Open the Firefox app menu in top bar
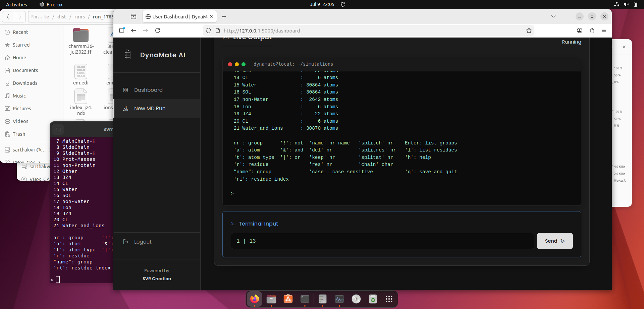This screenshot has height=309, width=644. [51, 4]
